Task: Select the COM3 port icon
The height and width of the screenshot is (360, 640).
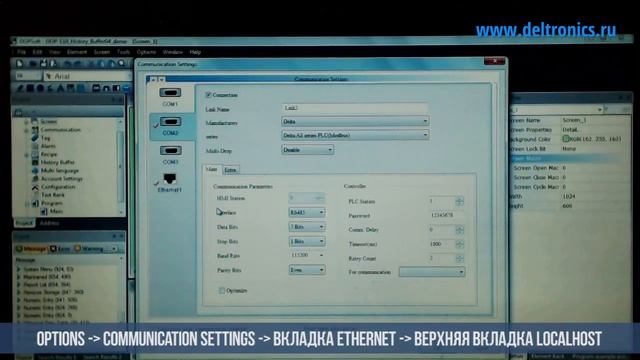Action: click(170, 151)
